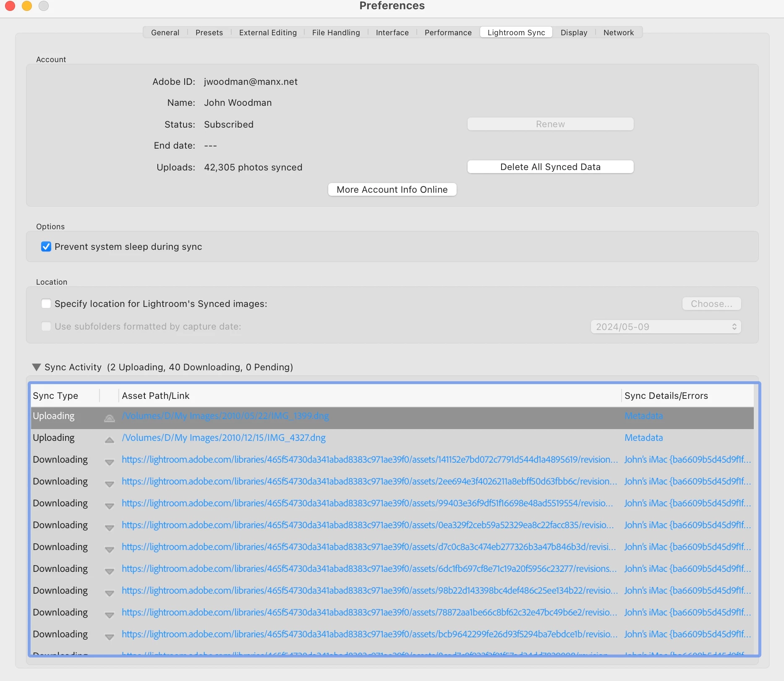
Task: Select the Lightroom Sync tab
Action: pos(516,32)
